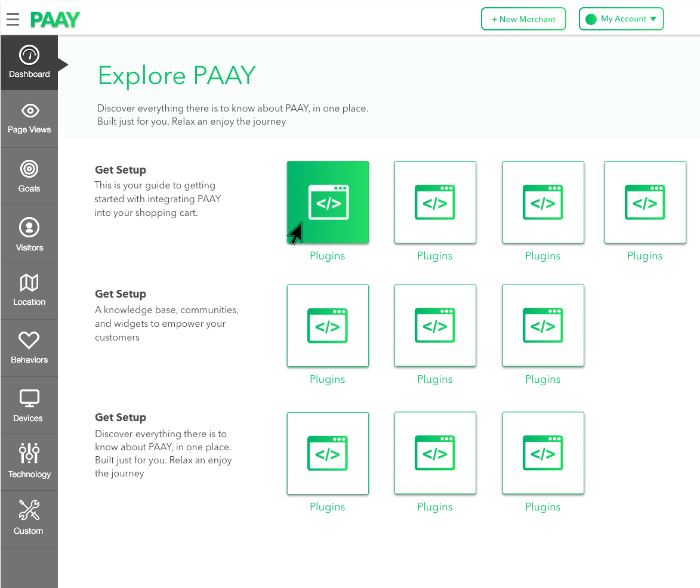Open the second Plugins tile in the Discover everything row
Screen dimensions: 700x588
tap(435, 453)
